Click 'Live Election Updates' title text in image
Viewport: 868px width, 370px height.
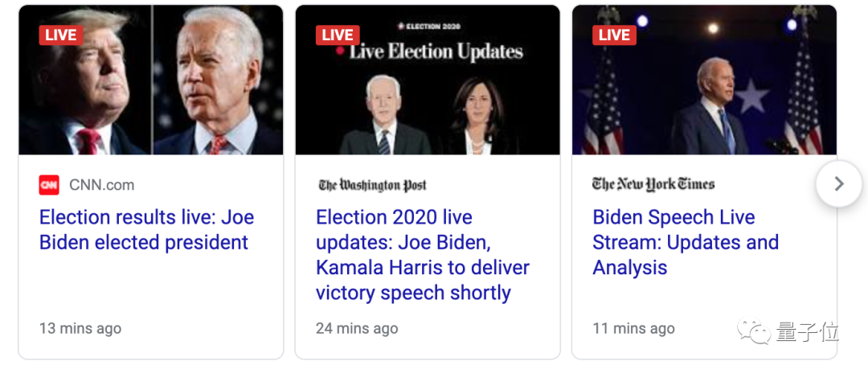436,53
